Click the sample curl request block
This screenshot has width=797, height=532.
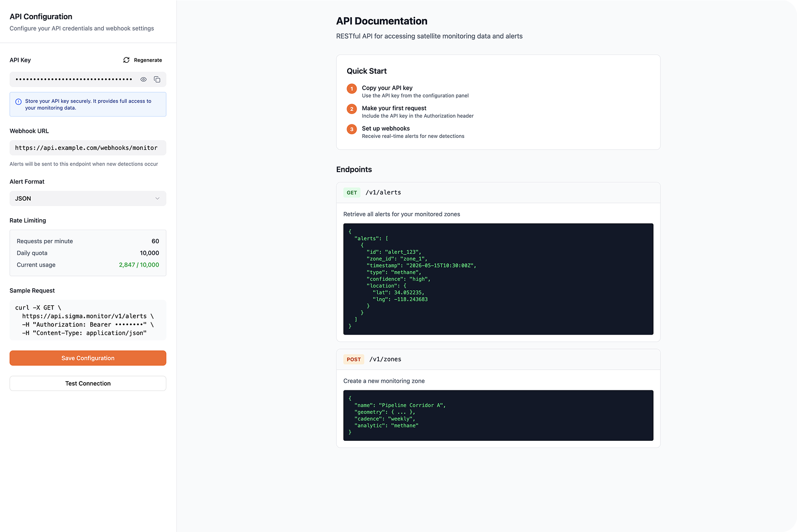pos(88,320)
